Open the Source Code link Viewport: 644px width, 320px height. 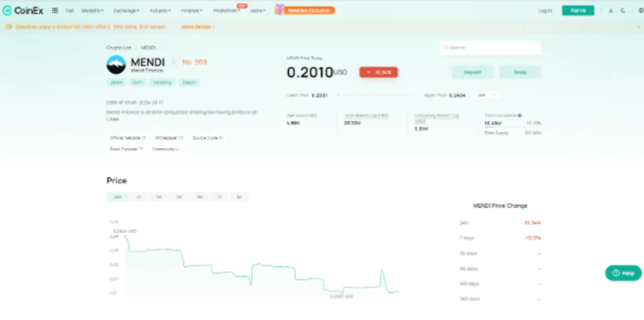pyautogui.click(x=208, y=138)
